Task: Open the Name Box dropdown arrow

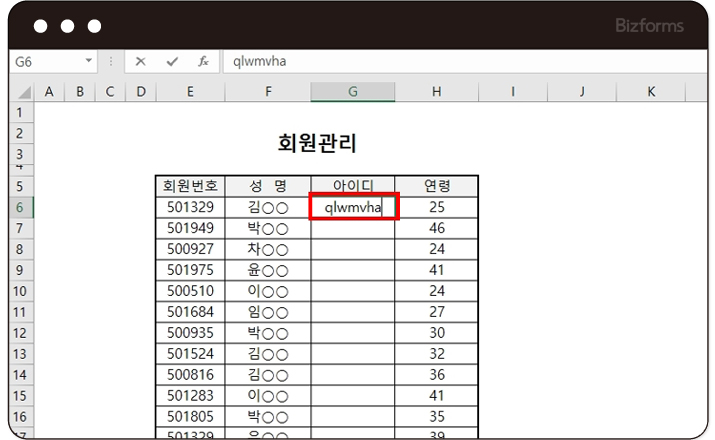Action: 88,61
